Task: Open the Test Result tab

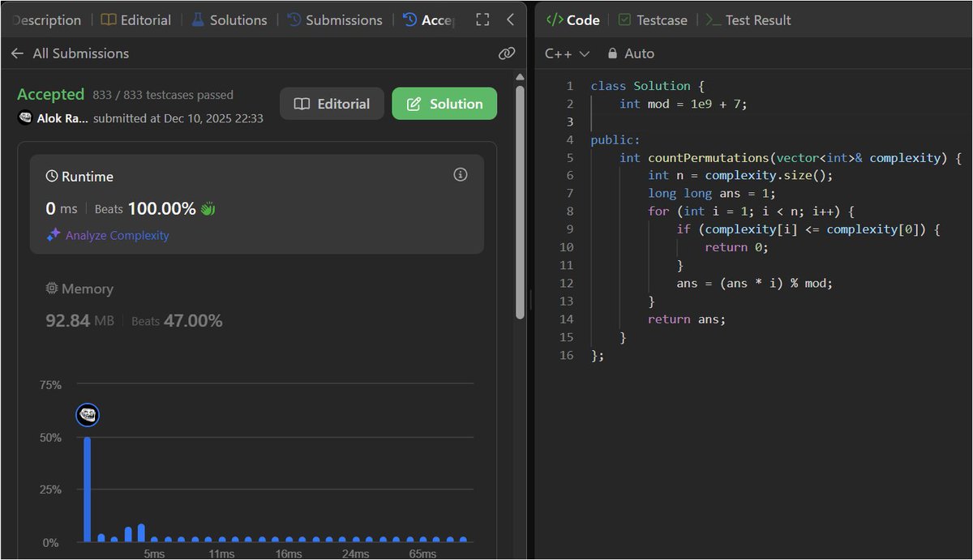Action: 748,20
